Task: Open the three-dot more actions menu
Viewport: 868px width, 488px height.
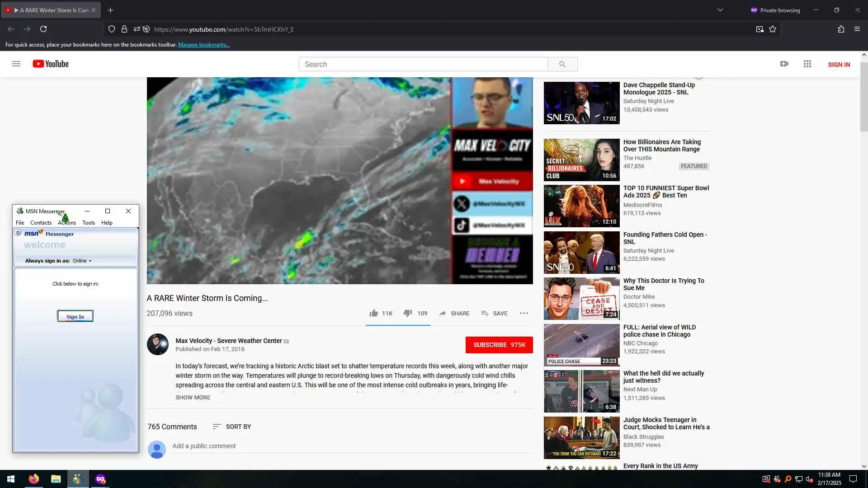Action: (524, 313)
